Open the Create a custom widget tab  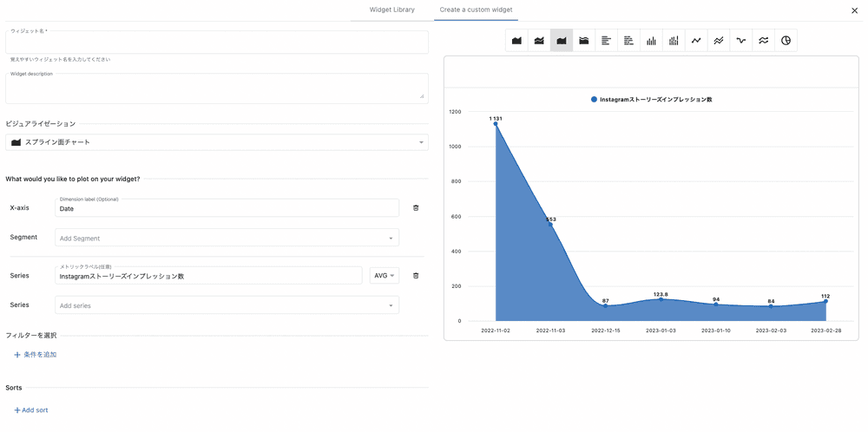tap(476, 10)
